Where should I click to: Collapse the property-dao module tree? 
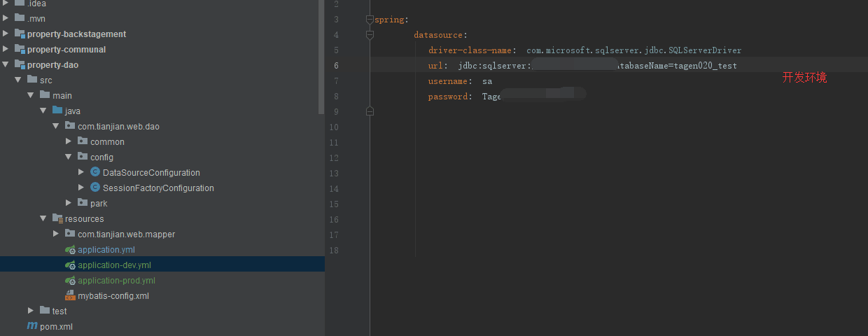[6, 64]
